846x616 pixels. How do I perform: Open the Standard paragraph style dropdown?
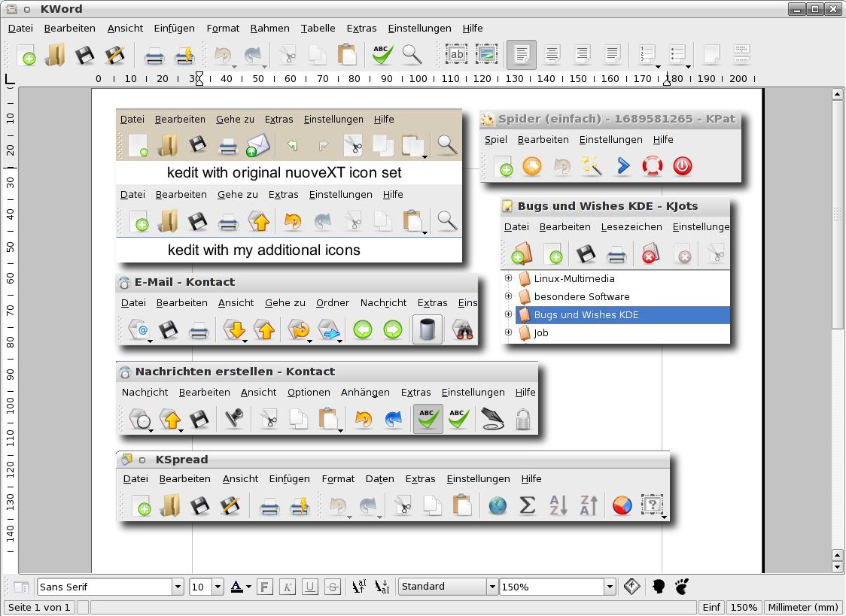click(x=492, y=587)
